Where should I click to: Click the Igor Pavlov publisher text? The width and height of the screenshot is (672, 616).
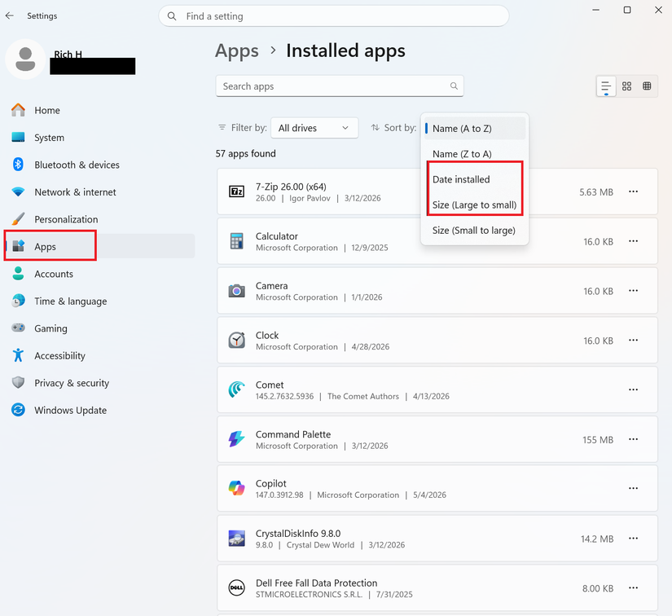[310, 199]
